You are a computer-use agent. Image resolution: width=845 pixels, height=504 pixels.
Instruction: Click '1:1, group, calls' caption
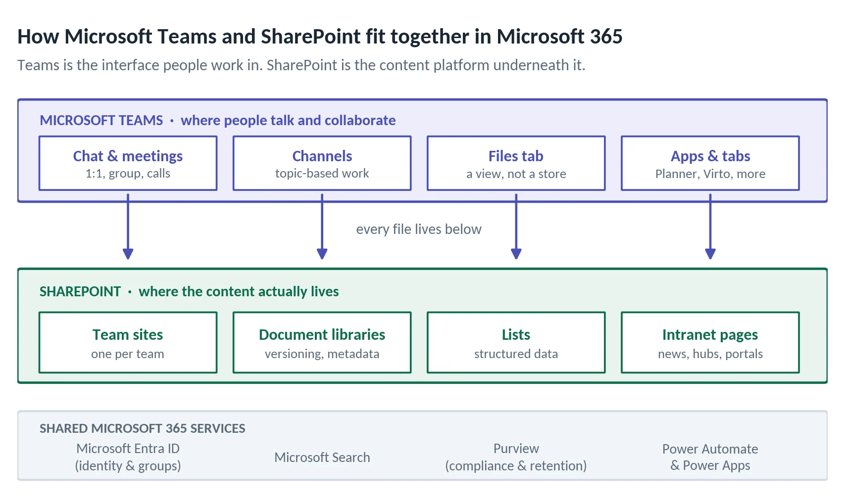[128, 174]
